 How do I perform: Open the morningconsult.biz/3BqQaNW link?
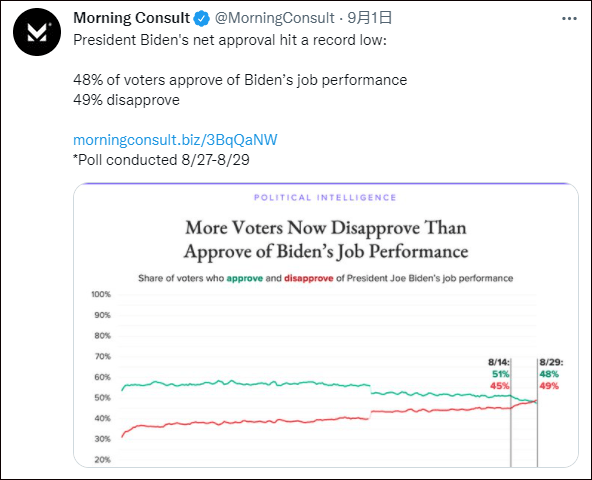(175, 140)
